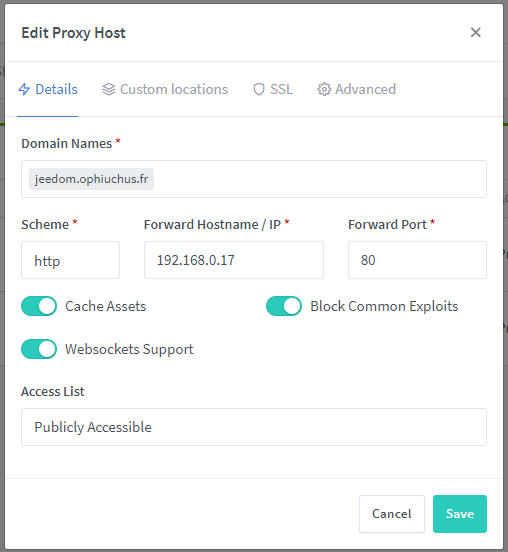Cancel editing the proxy host

392,514
